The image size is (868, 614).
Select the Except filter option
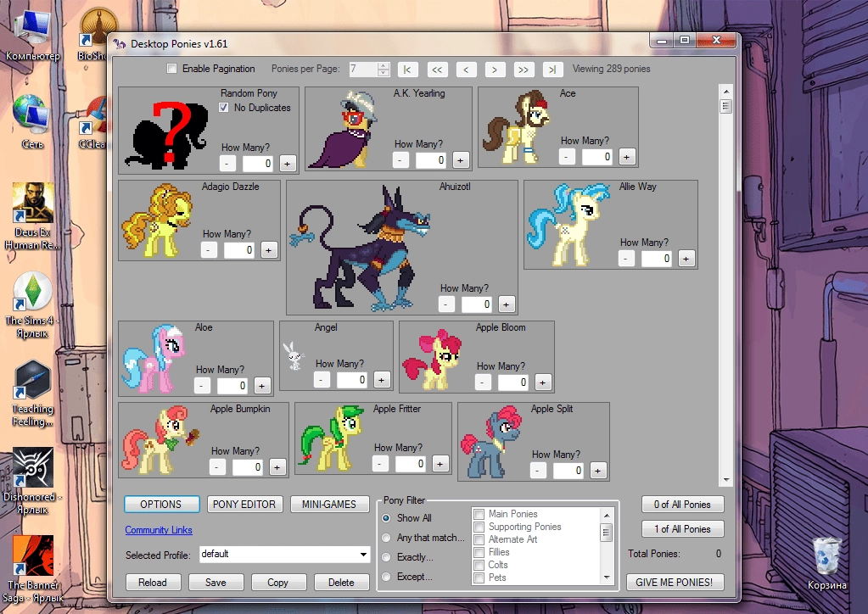[x=386, y=577]
